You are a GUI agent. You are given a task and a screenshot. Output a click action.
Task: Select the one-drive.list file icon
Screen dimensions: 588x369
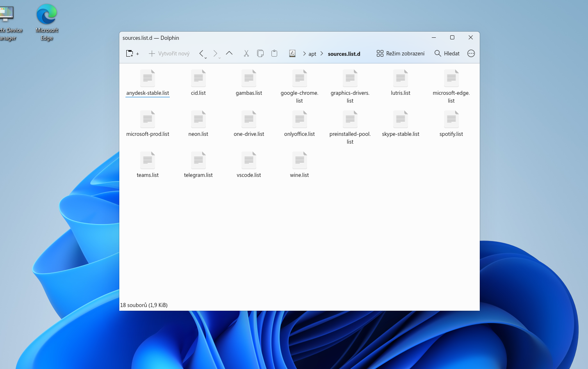(x=249, y=119)
